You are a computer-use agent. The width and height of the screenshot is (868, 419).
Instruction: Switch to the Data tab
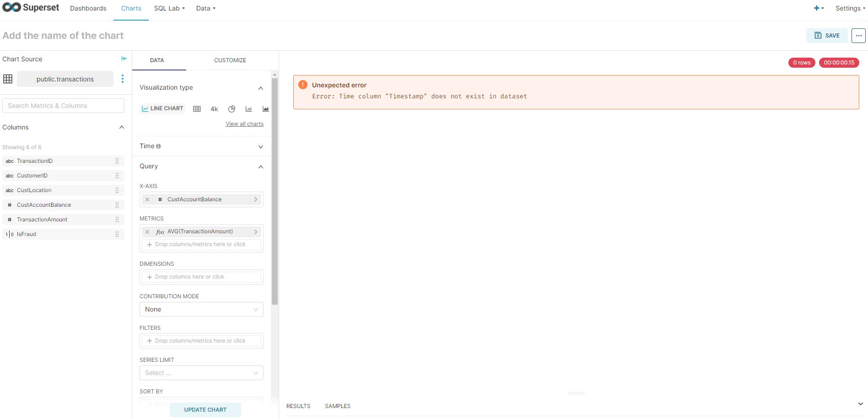point(157,60)
